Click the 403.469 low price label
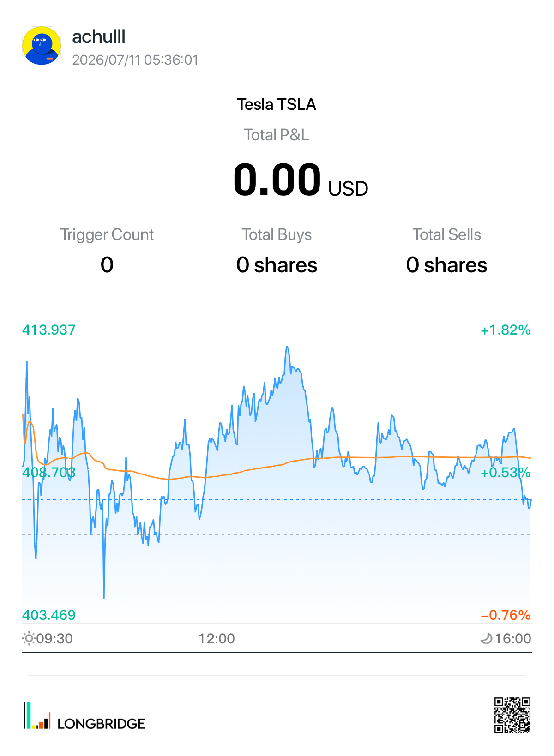This screenshot has height=756, width=554. click(x=49, y=615)
